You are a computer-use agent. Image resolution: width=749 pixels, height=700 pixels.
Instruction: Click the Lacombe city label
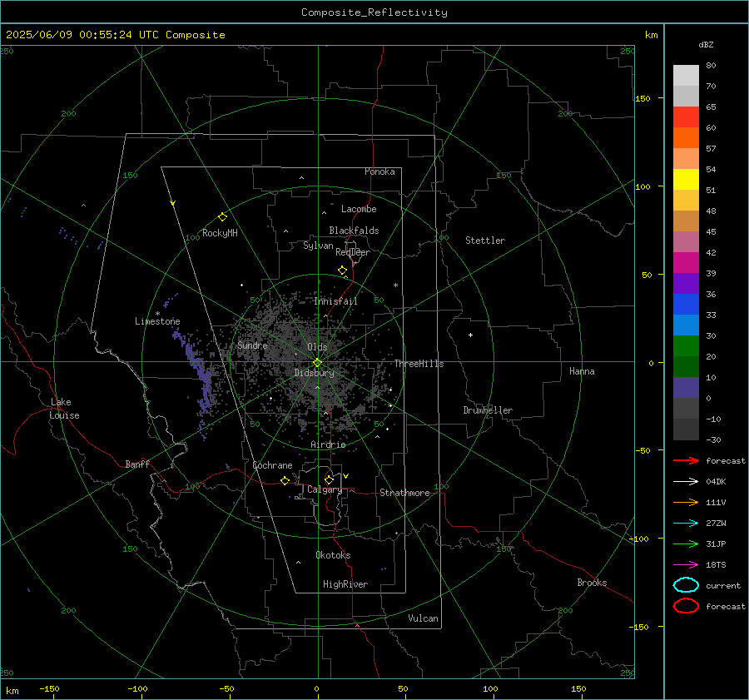coord(359,209)
